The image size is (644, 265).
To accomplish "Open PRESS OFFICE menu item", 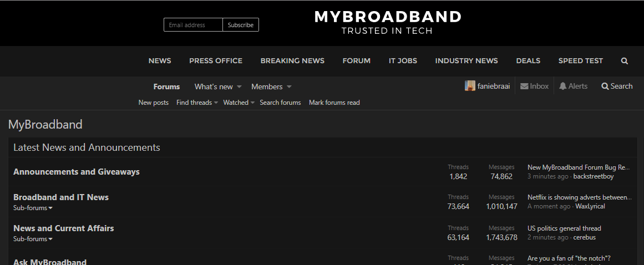I will 216,61.
